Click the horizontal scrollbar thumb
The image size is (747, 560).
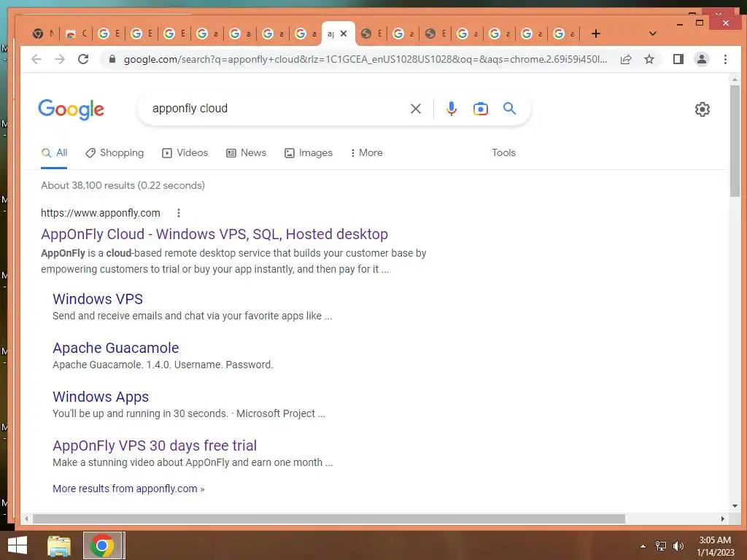[329, 518]
